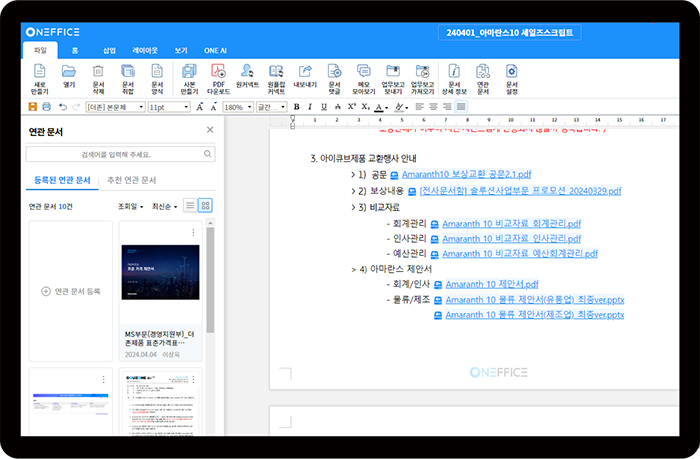
Task: Open 연관 문서 related documents ribbon icon
Action: tap(483, 79)
